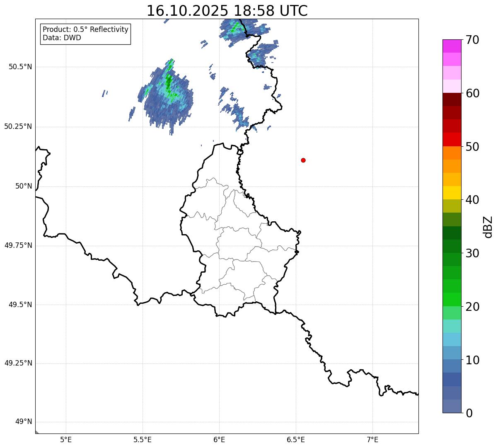Click the 50°N latitude label

24,186
